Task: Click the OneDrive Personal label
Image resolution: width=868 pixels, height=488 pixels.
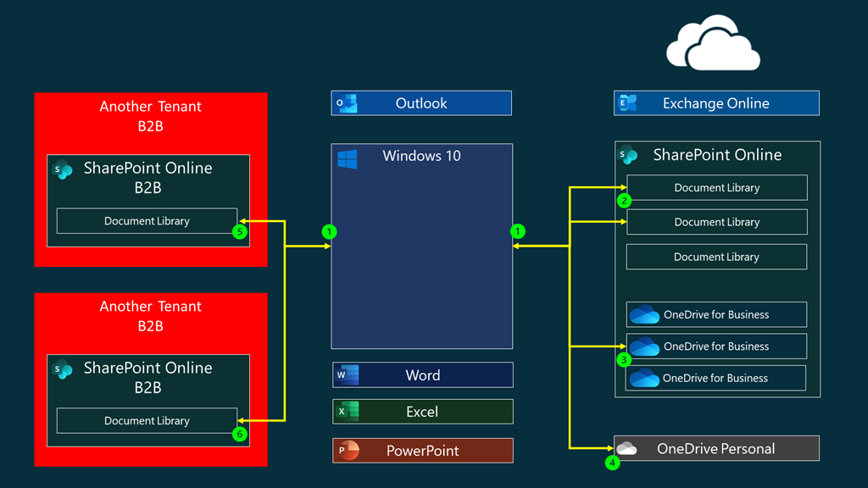Action: pos(715,449)
